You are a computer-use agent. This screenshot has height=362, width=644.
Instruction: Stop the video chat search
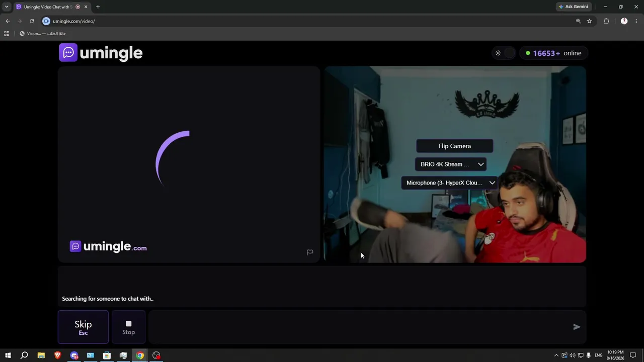[128, 327]
